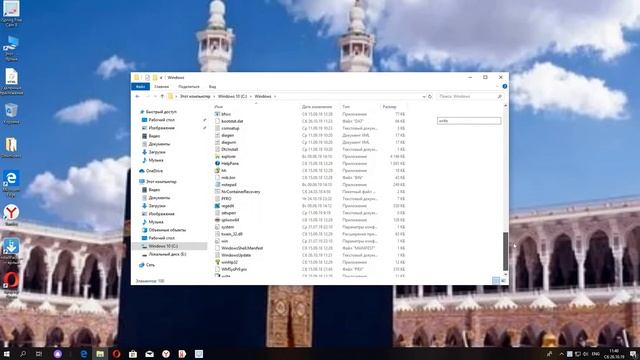
Task: Switch to large icons view button
Action: [504, 280]
